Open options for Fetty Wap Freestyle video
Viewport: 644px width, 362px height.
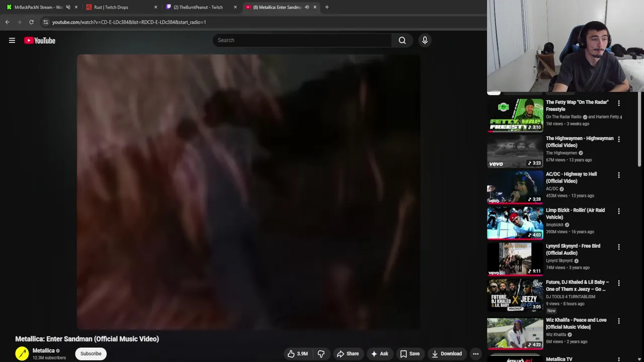tap(619, 103)
